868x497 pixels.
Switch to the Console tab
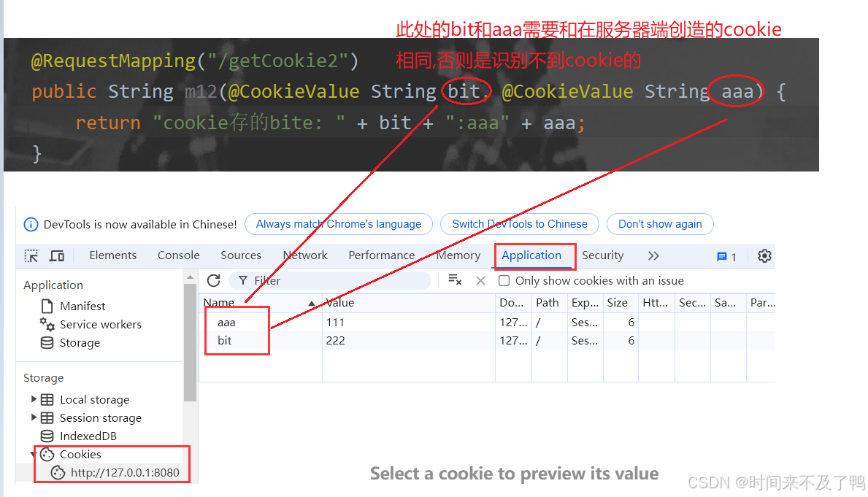pos(178,255)
